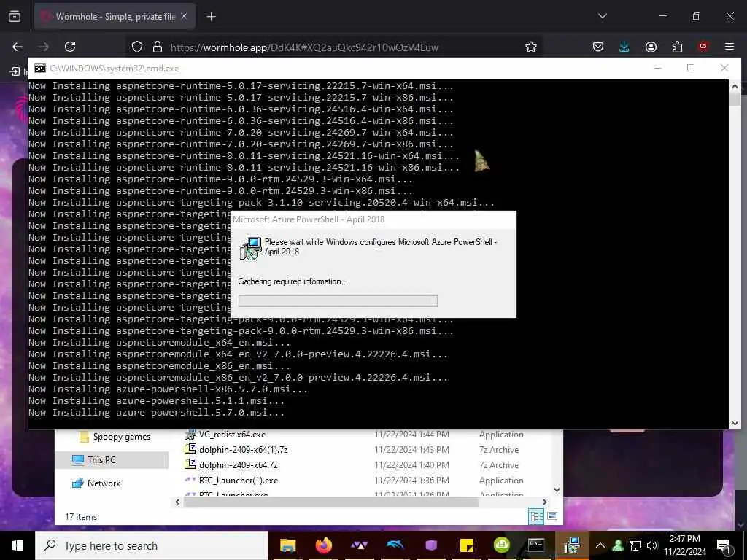Select RTC_Launcher(1).exe file
Viewport: 747px width, 560px height.
coord(239,480)
